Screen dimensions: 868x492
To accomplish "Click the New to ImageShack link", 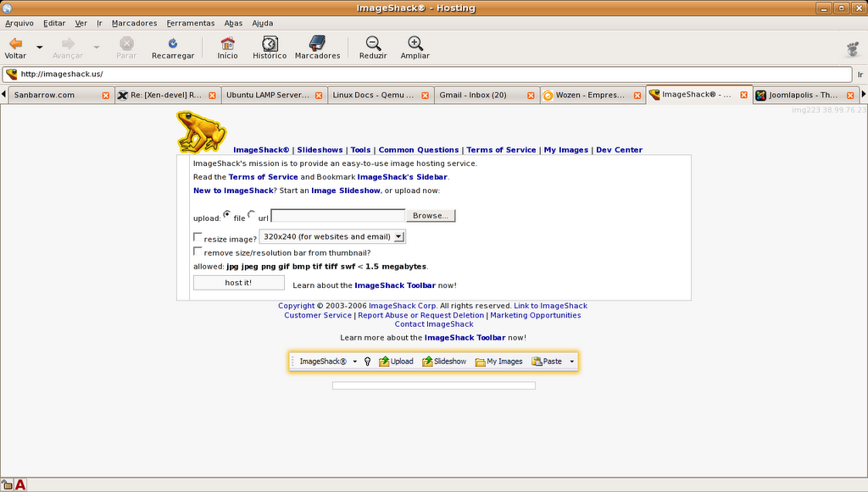I will [x=233, y=191].
